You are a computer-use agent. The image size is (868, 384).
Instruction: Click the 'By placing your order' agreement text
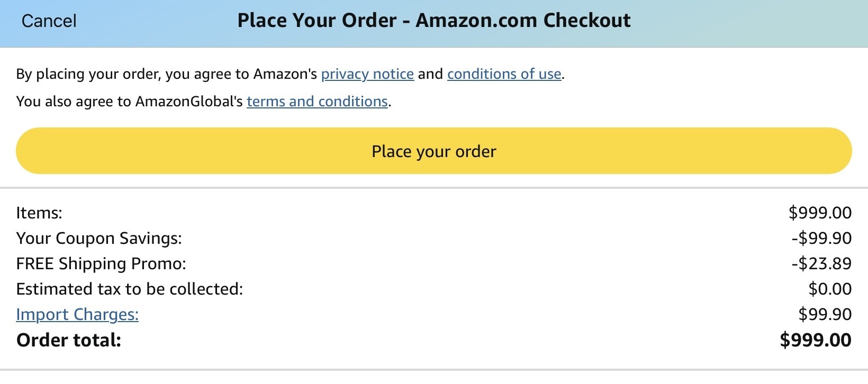(167, 74)
